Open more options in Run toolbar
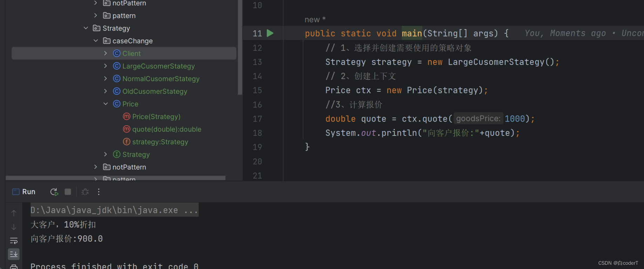644x269 pixels. (x=99, y=192)
